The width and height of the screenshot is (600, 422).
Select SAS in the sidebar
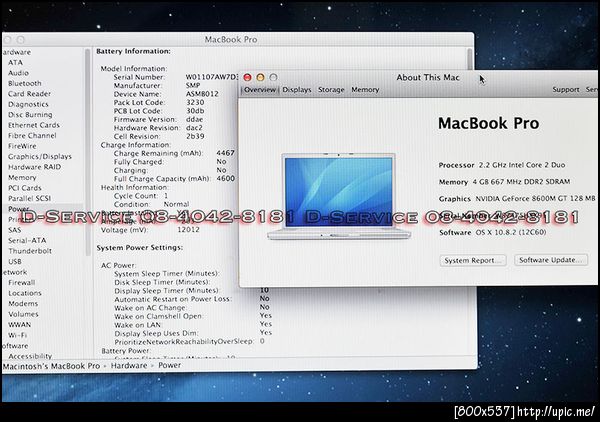click(15, 230)
